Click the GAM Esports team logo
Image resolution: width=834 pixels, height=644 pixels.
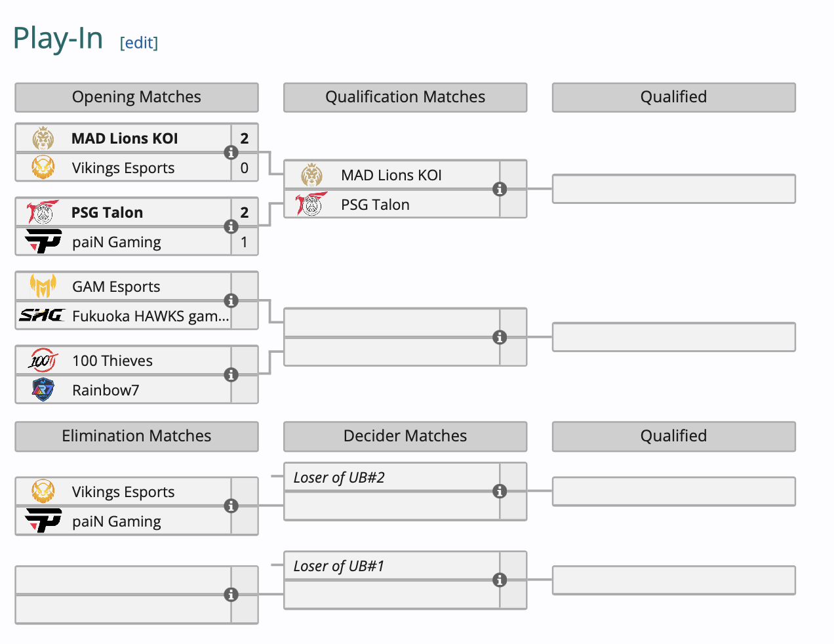coord(43,287)
